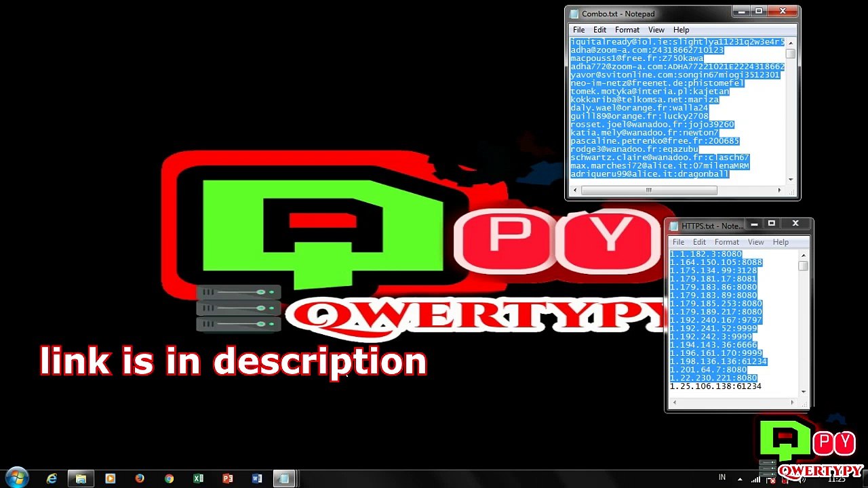The width and height of the screenshot is (868, 488).
Task: Open the Help menu in Combo.txt Notepad
Action: tap(682, 30)
